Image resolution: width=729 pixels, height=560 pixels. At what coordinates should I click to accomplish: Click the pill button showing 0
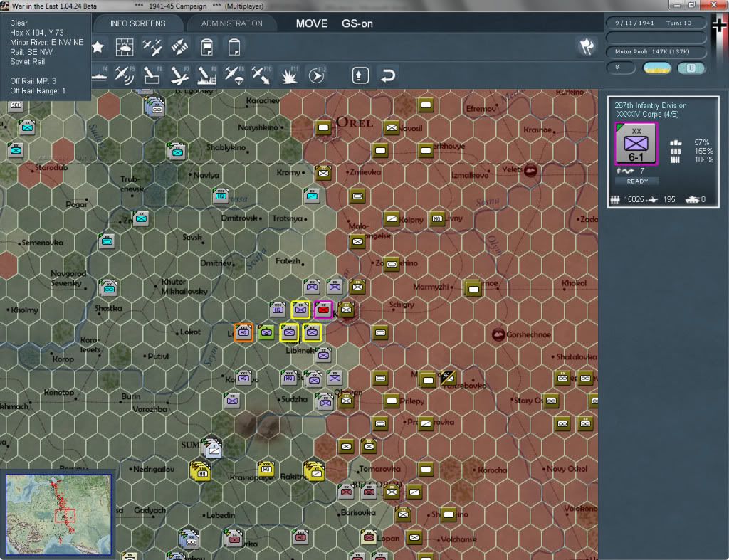pos(691,68)
